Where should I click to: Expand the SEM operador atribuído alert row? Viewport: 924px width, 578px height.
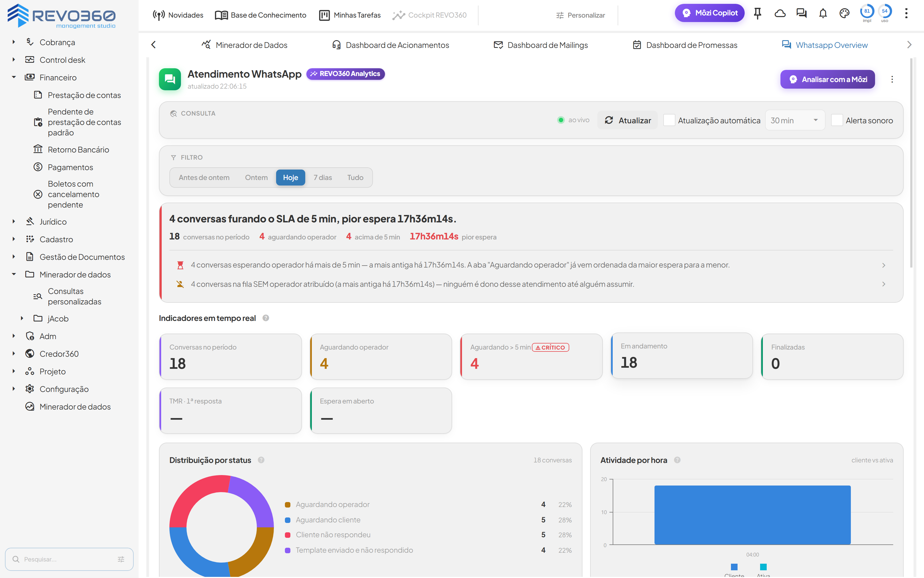click(x=531, y=284)
